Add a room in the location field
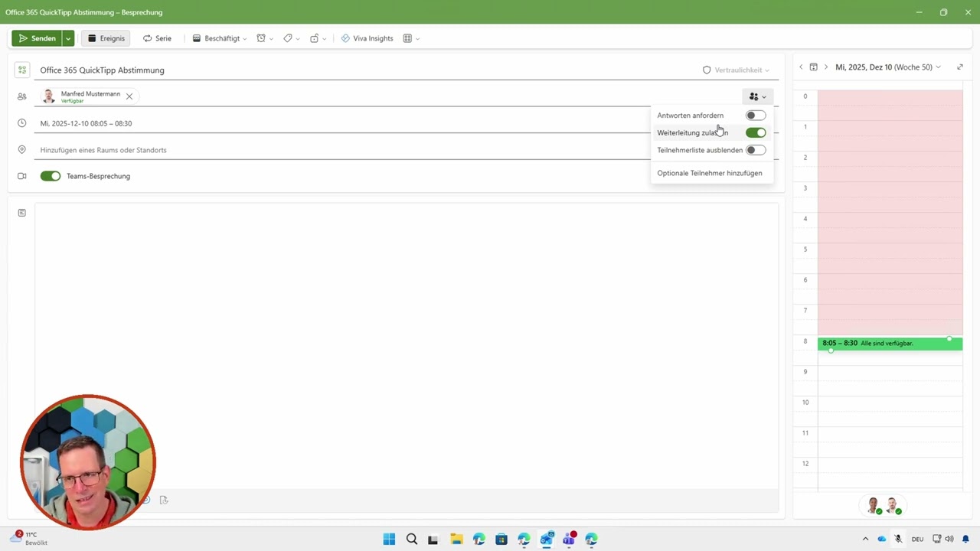 point(343,150)
